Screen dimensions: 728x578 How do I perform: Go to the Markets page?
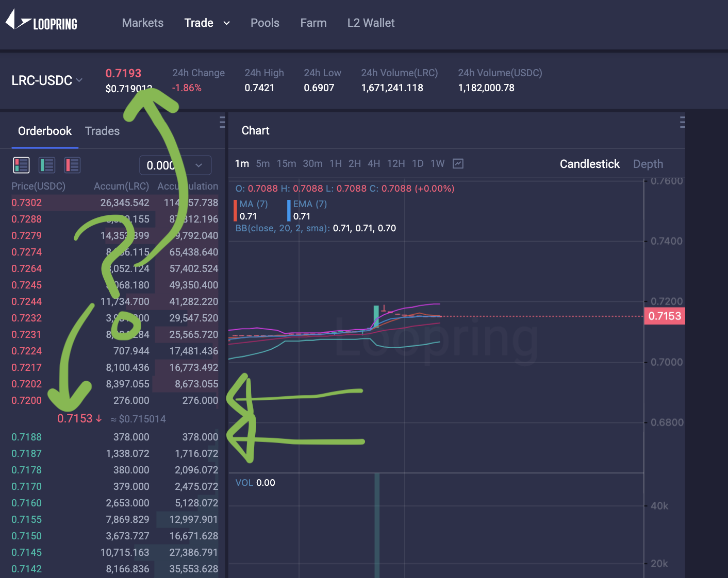pyautogui.click(x=143, y=23)
